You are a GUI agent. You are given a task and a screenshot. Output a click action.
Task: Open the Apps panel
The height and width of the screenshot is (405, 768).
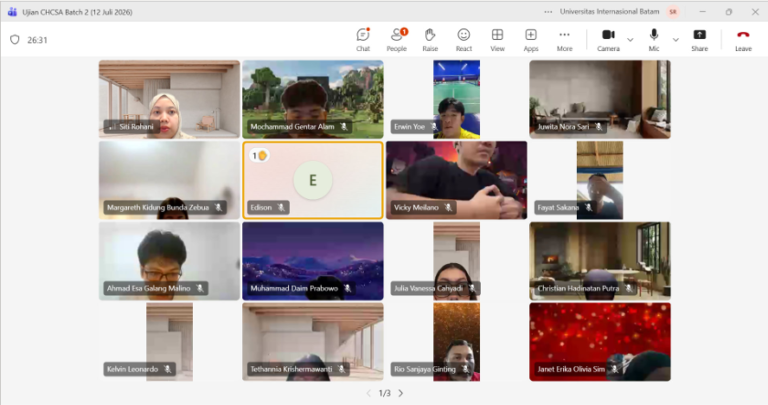[x=531, y=40]
